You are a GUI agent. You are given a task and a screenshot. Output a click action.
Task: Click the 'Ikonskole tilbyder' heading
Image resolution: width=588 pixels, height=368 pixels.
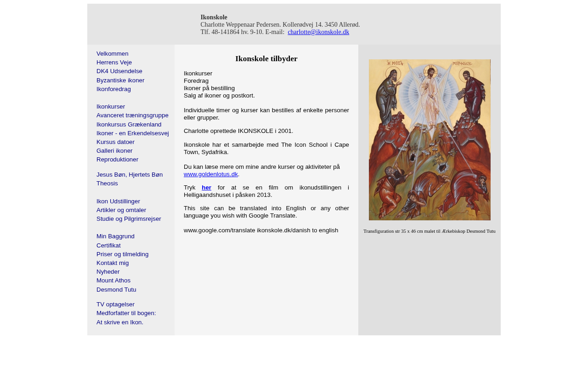point(266,59)
